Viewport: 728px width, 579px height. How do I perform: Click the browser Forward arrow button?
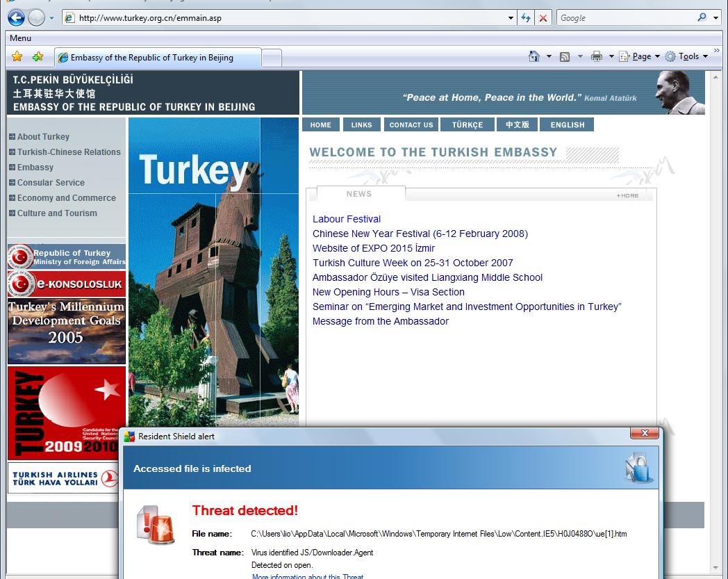(x=36, y=18)
